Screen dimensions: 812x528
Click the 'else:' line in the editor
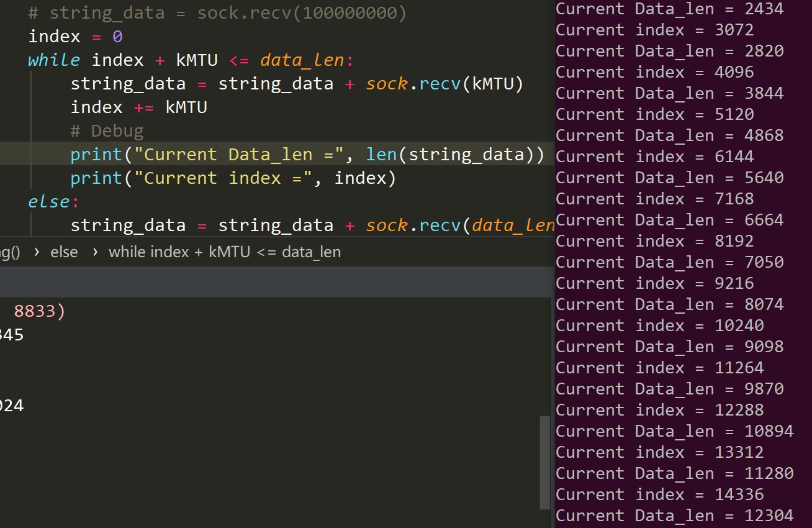tap(49, 202)
